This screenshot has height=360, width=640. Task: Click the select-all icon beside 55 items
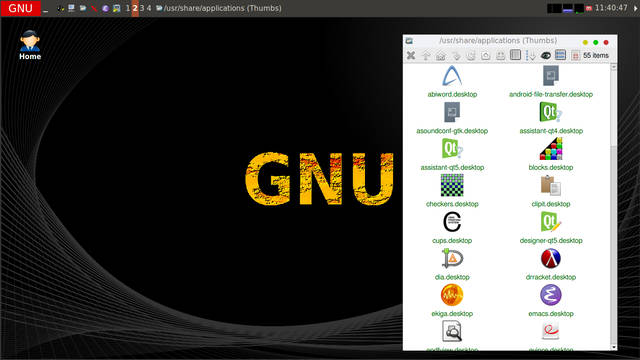click(x=576, y=56)
